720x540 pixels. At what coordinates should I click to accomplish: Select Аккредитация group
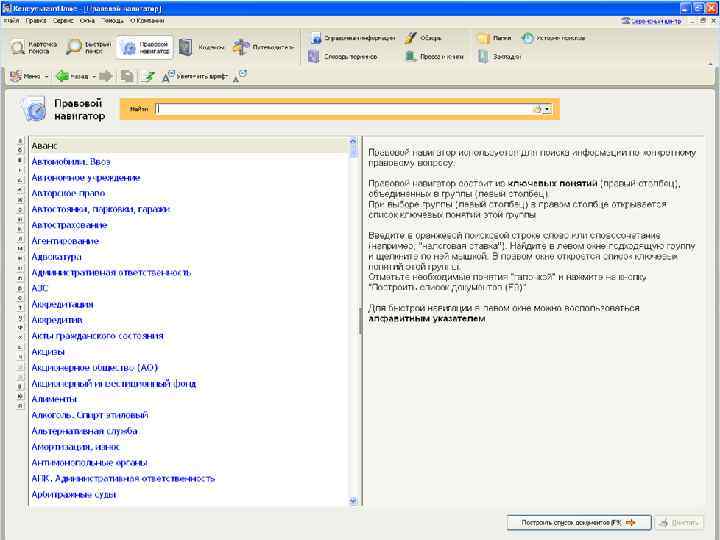click(62, 304)
